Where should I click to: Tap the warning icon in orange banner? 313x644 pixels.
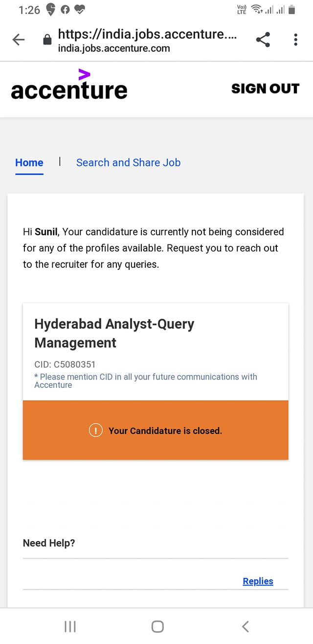click(95, 430)
